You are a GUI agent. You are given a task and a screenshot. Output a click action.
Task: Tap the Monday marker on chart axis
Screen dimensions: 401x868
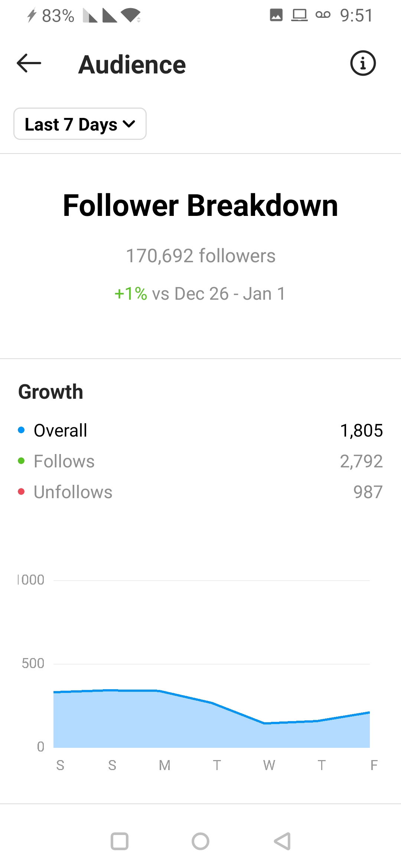(x=164, y=765)
